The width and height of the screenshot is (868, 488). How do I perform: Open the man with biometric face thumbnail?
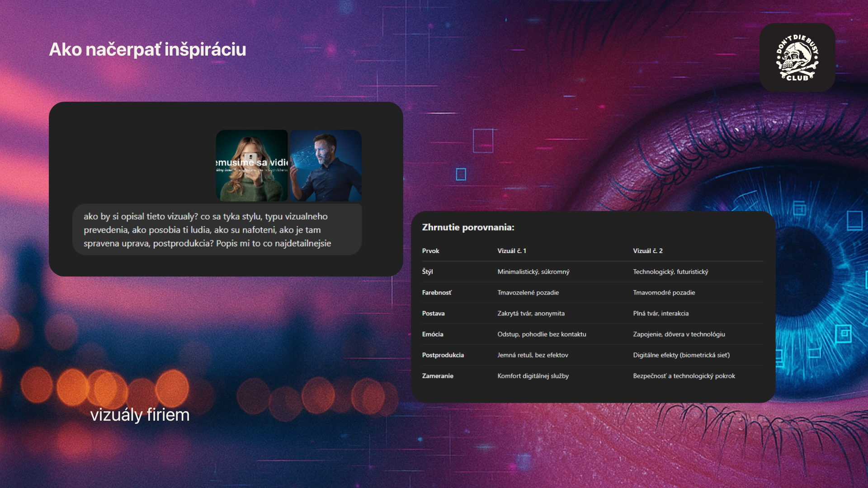325,165
